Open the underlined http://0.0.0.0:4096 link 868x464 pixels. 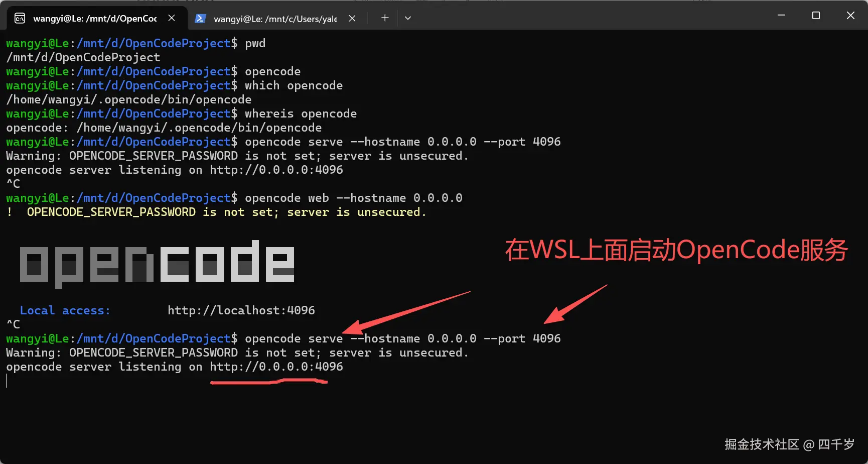coord(276,367)
